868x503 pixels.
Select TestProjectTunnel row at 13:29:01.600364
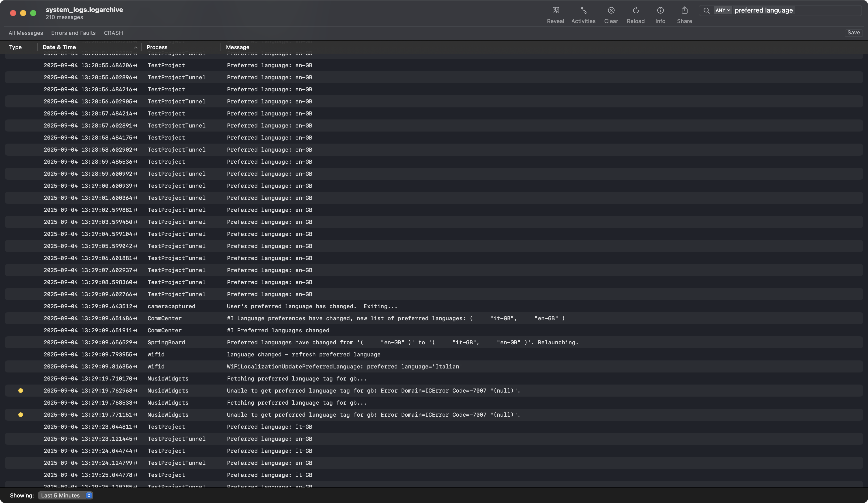[434, 198]
